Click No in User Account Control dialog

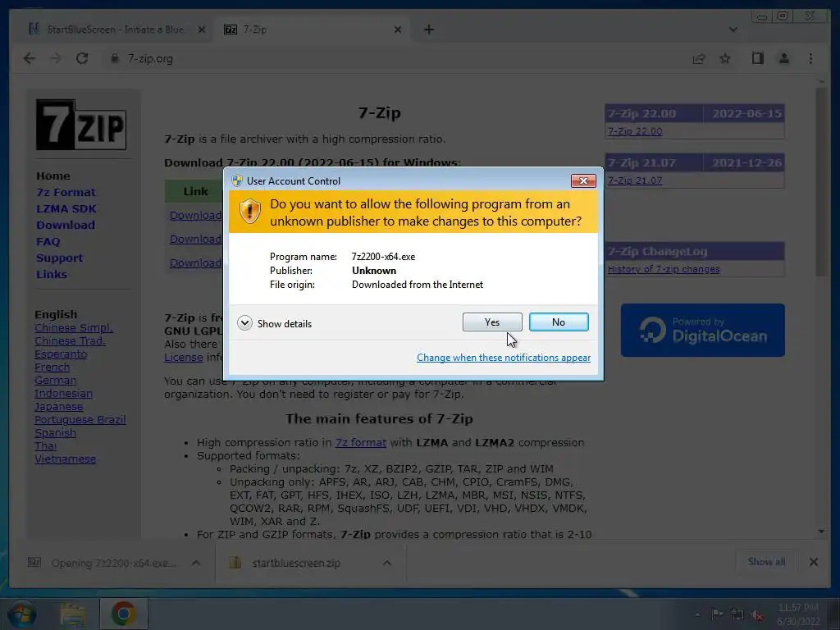pos(558,322)
